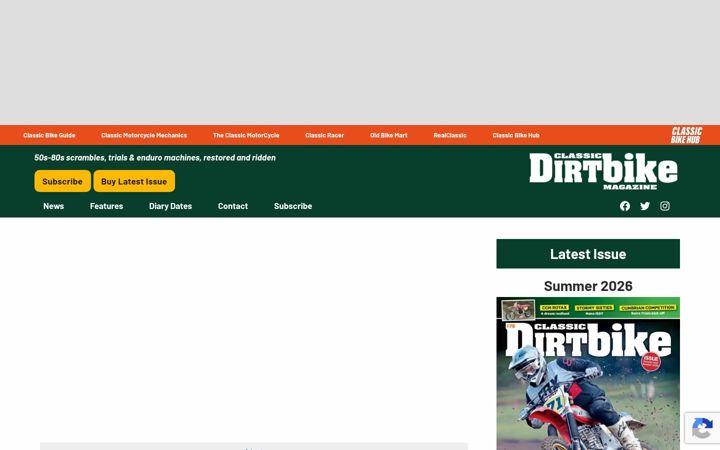The height and width of the screenshot is (450, 720).
Task: Go to the Features menu item
Action: point(107,206)
